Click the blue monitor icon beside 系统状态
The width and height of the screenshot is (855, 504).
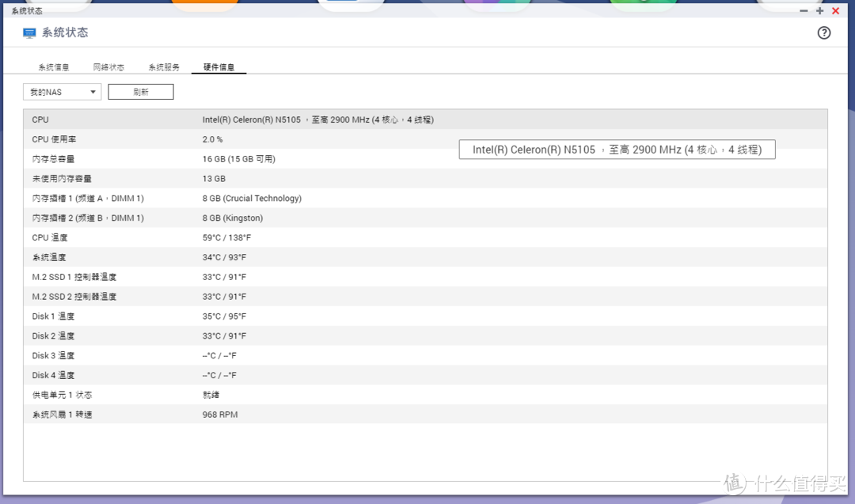30,33
